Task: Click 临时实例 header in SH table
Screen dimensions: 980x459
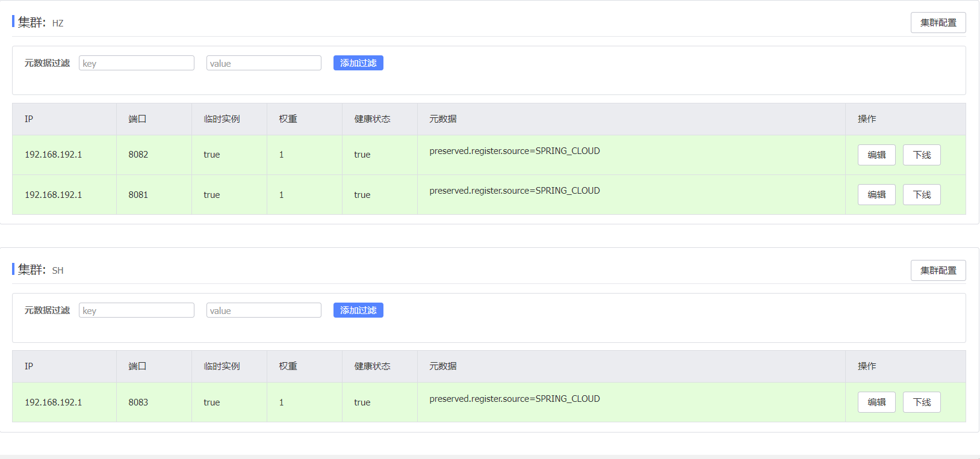Action: (222, 366)
